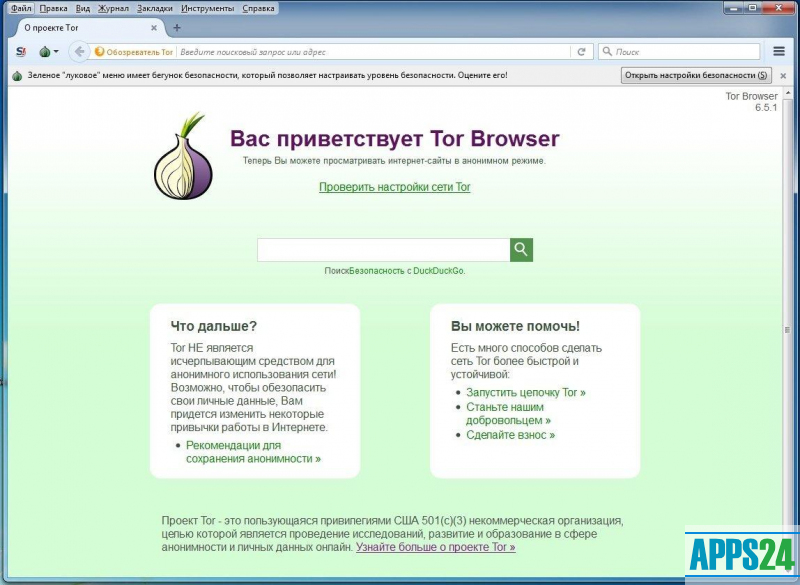The image size is (800, 585).
Task: Click the magnifier icon in the Поиск box
Action: coord(607,52)
